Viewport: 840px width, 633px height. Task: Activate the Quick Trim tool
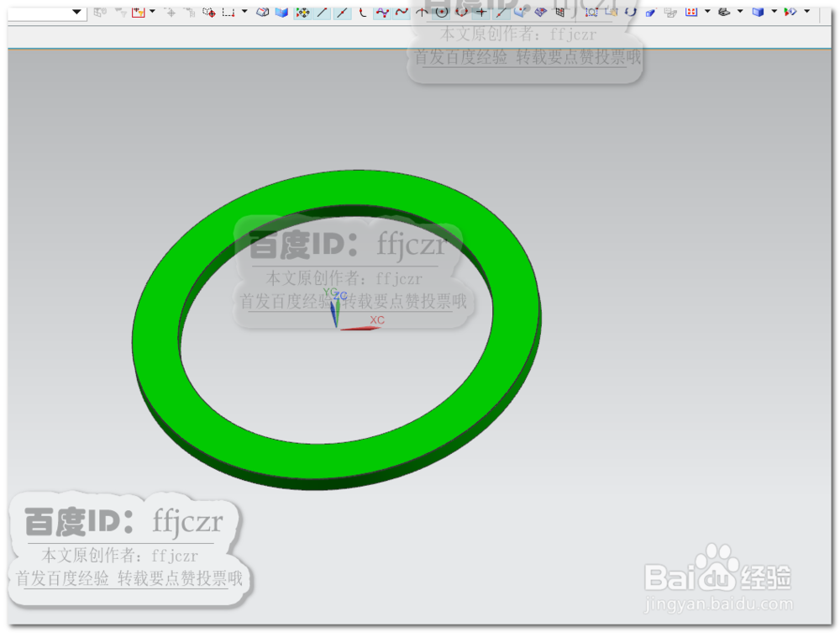click(x=649, y=12)
